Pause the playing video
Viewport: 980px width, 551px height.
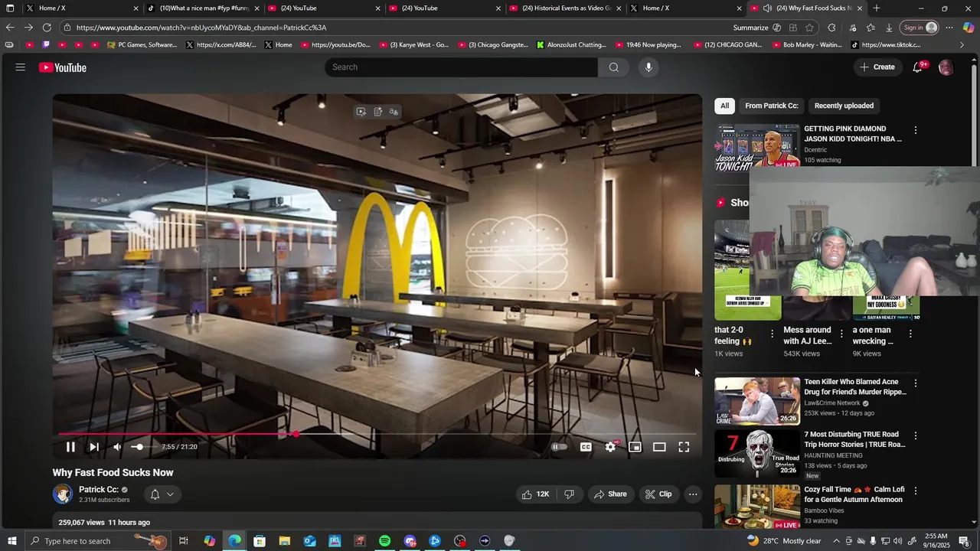click(x=70, y=447)
